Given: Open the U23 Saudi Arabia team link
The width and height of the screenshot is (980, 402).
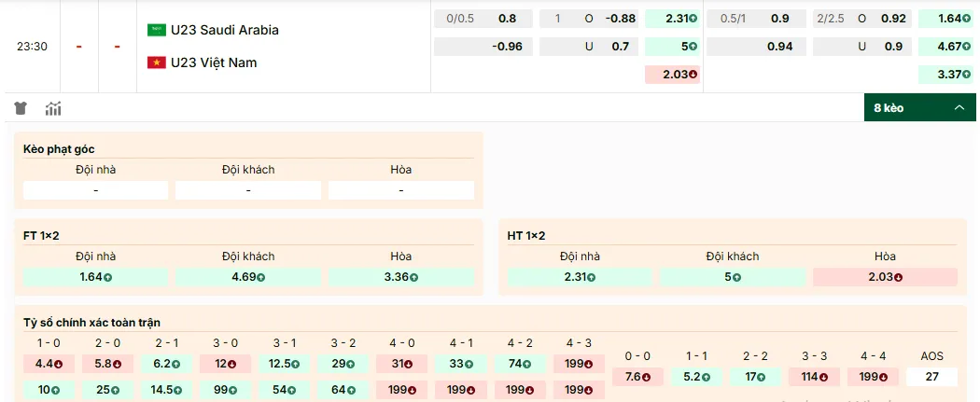Looking at the screenshot, I should click(224, 30).
